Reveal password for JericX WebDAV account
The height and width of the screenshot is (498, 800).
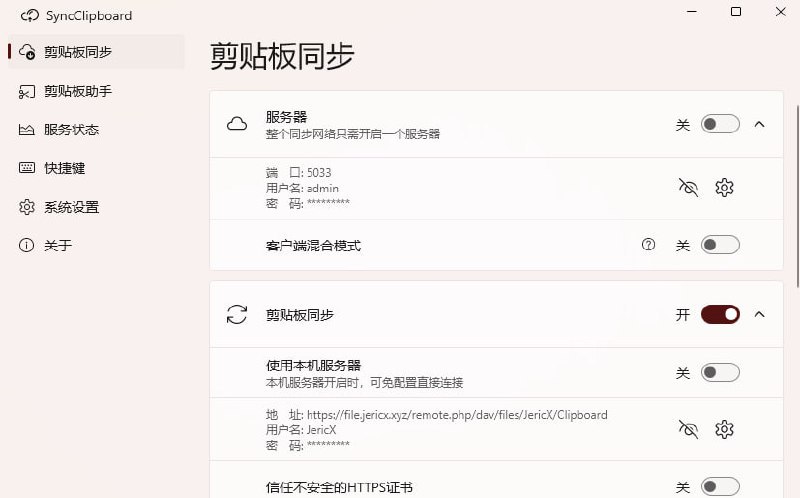coord(688,430)
